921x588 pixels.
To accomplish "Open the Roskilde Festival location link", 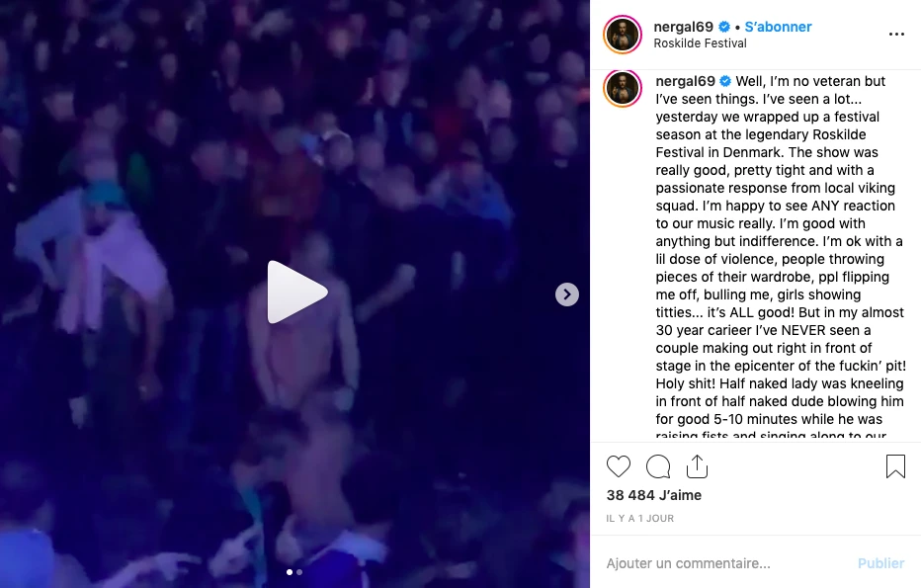I will (x=701, y=43).
